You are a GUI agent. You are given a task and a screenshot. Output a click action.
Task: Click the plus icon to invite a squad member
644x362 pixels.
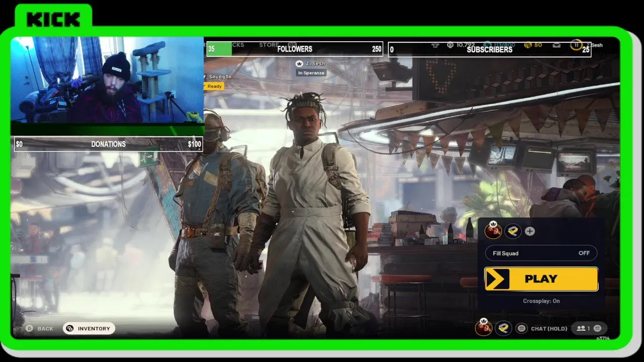530,231
